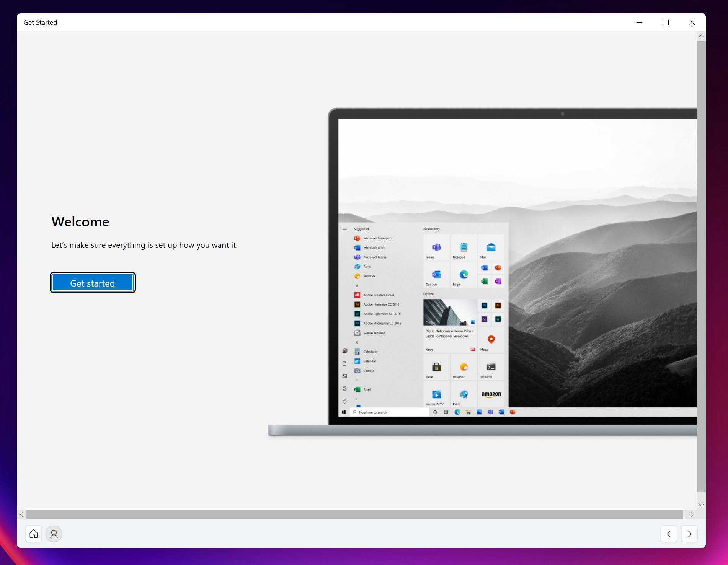Maximize the Get Started window
The height and width of the screenshot is (565, 728).
point(666,23)
